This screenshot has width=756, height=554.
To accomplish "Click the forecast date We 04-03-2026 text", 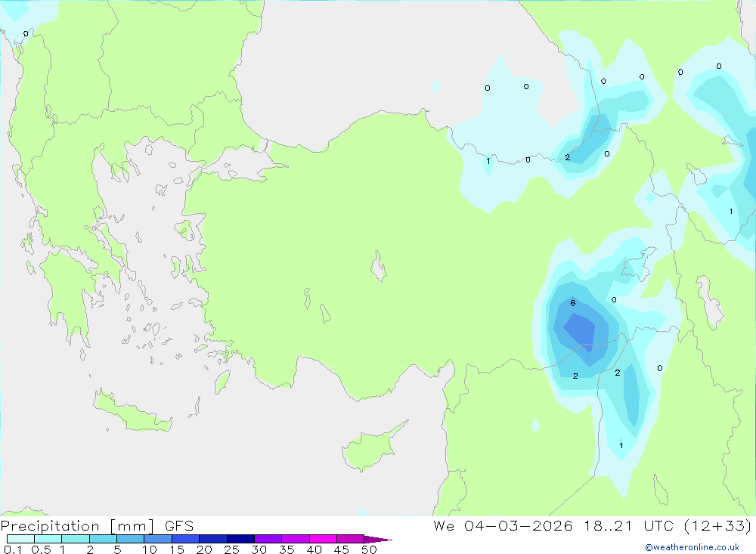I will [x=503, y=525].
